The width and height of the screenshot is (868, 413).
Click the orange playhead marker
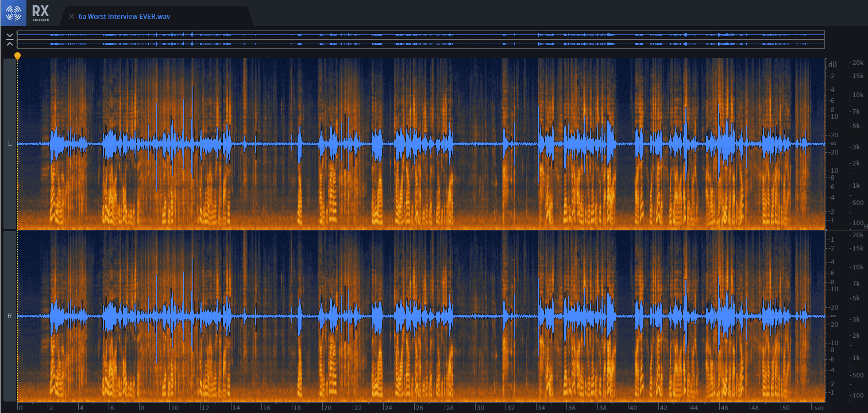pos(17,56)
